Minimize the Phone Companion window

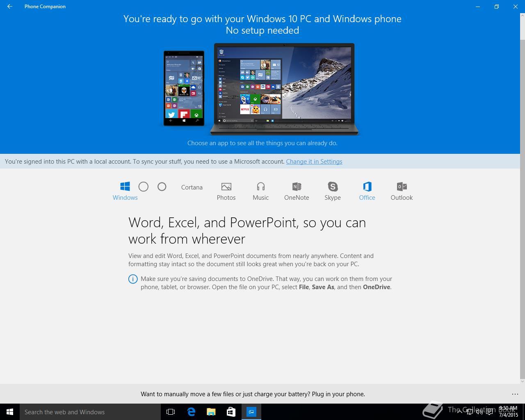point(477,7)
